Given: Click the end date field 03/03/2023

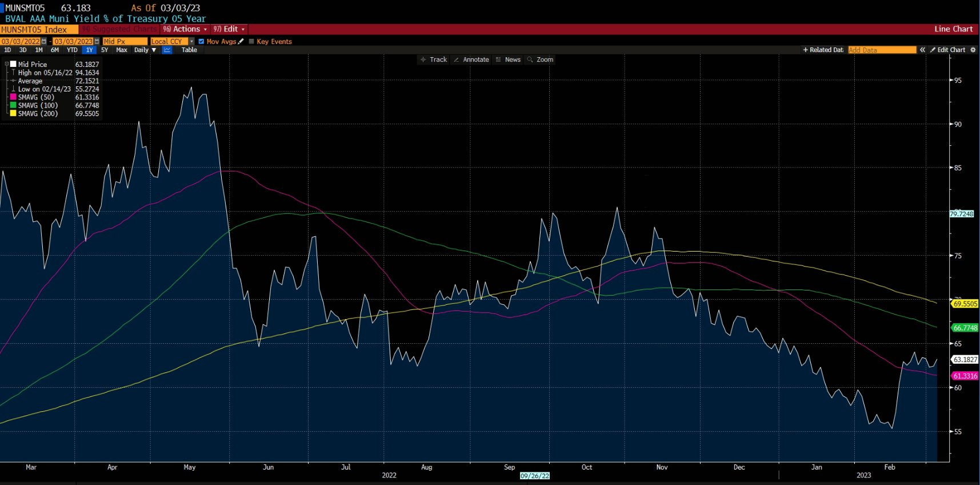Looking at the screenshot, I should coord(73,41).
